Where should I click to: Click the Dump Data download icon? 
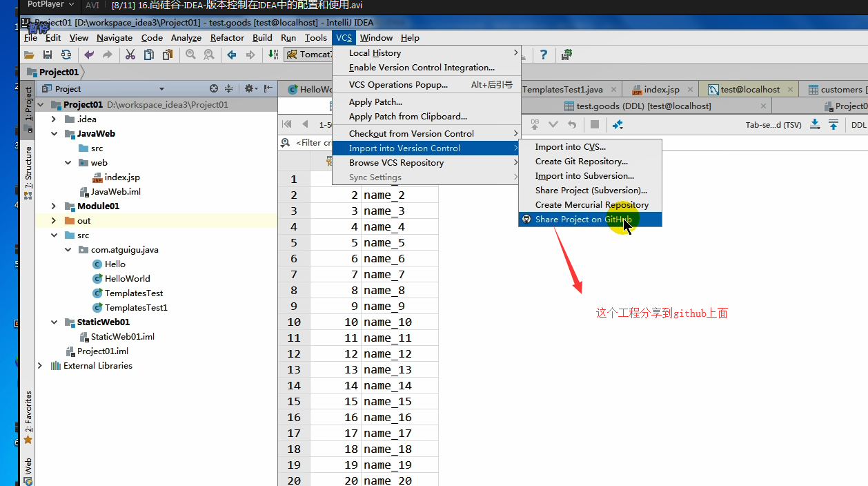pos(815,124)
